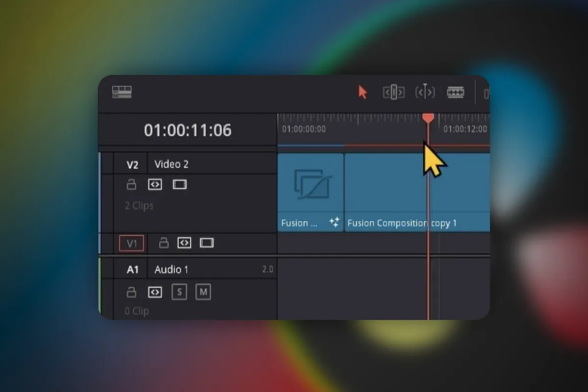Select the arrow Selection Mode tool
Image resolution: width=588 pixels, height=392 pixels.
pyautogui.click(x=363, y=92)
